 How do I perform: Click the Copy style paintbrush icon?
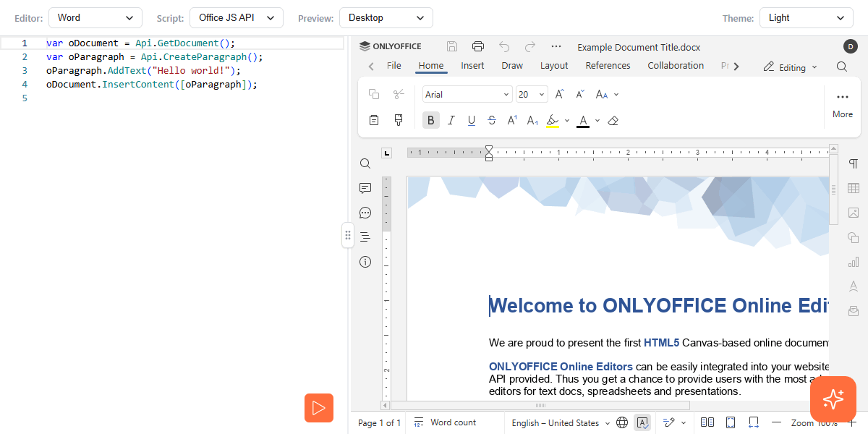click(x=398, y=120)
